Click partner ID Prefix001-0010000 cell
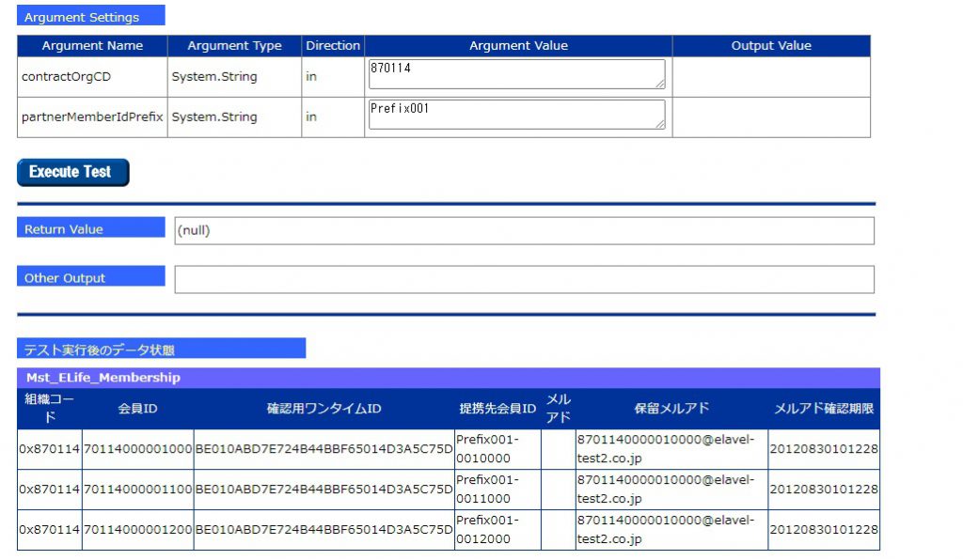Viewport: 963px width, 560px height. (497, 449)
